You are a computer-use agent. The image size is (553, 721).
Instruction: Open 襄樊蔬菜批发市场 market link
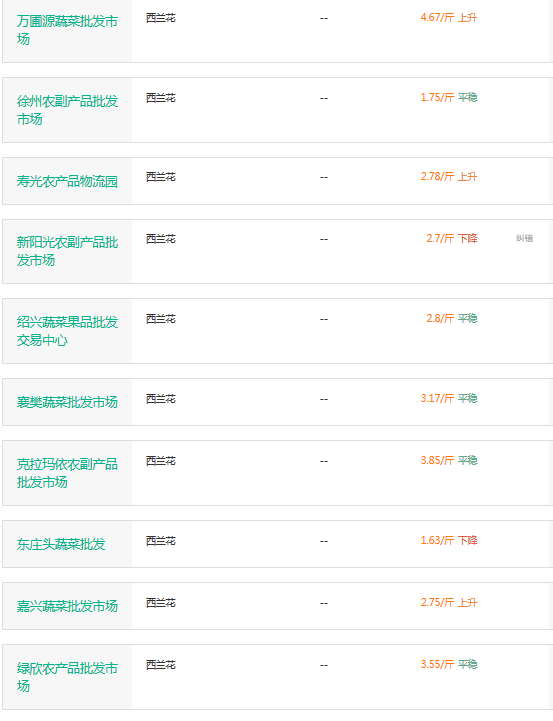(67, 402)
